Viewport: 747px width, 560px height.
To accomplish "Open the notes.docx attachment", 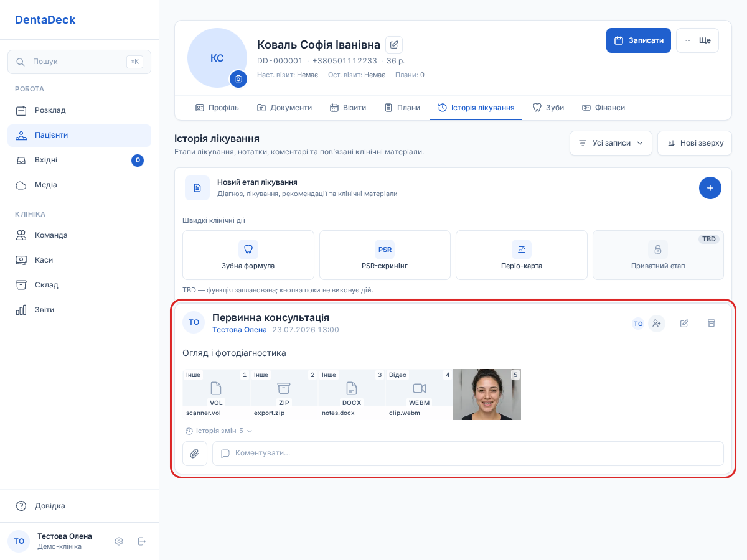I will (352, 394).
